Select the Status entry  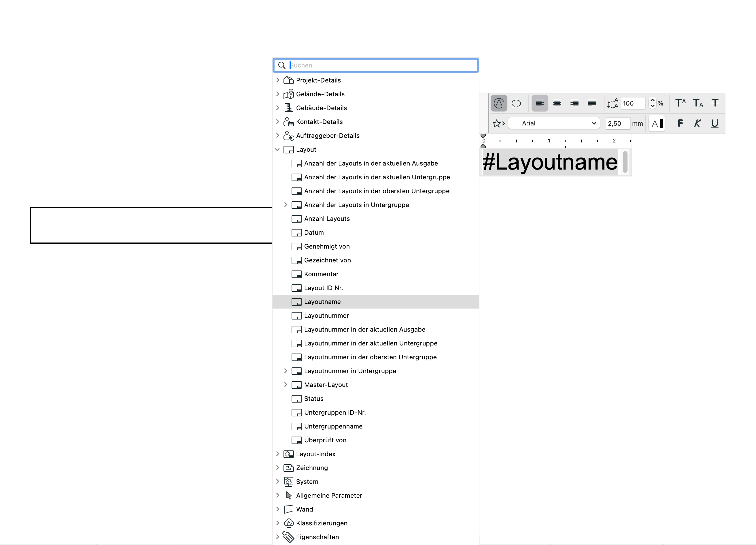(x=314, y=399)
